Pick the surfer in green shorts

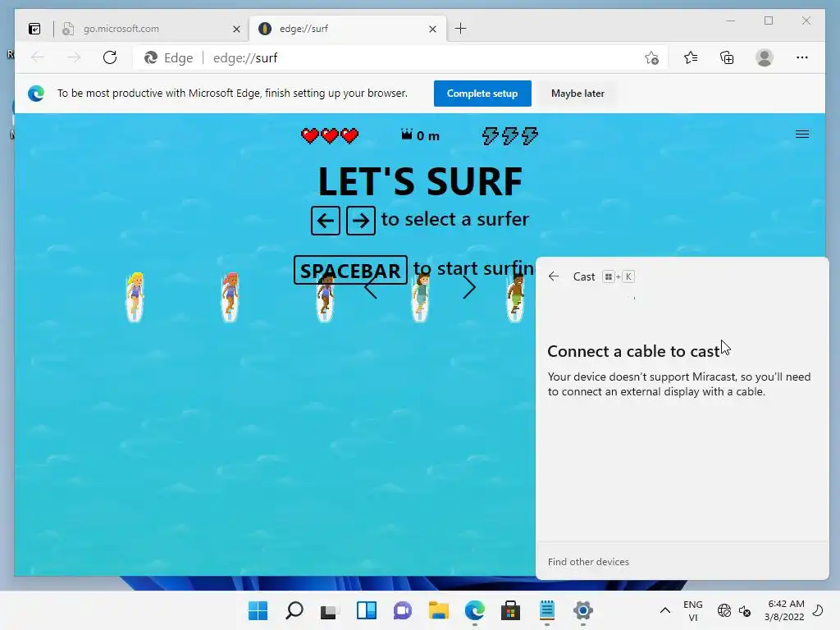click(x=515, y=297)
